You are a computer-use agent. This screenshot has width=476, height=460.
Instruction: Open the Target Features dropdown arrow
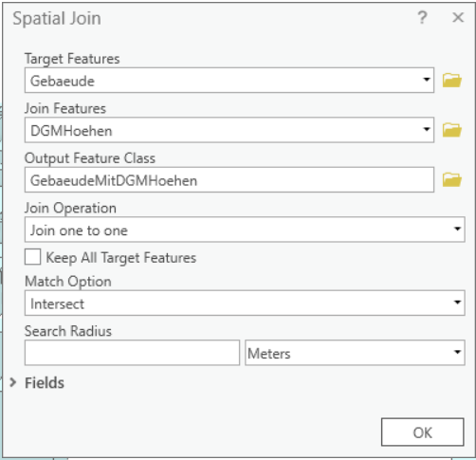click(x=427, y=80)
